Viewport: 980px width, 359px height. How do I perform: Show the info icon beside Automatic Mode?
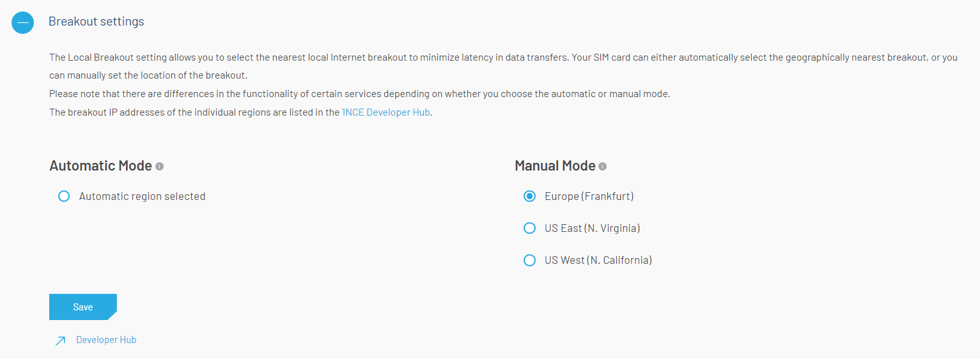coord(160,167)
